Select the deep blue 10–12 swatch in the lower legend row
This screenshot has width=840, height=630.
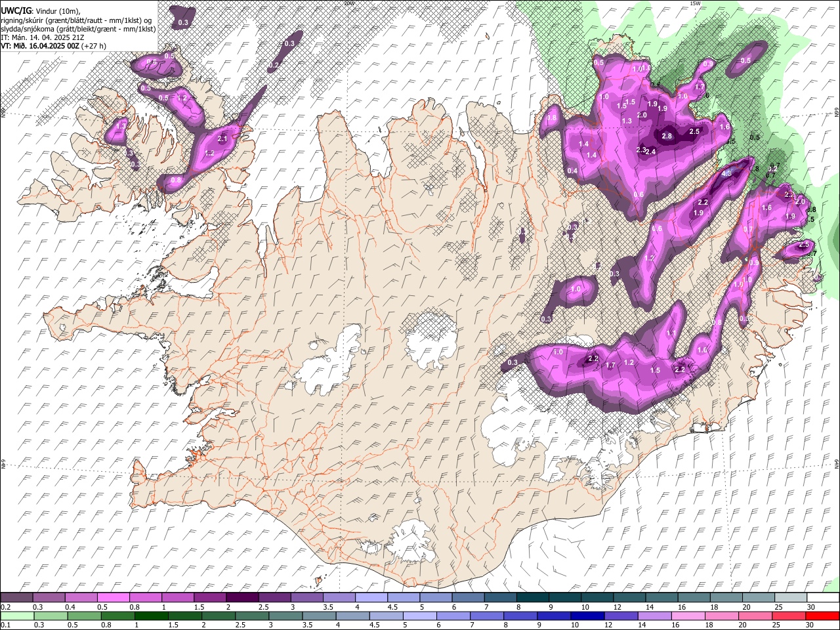click(587, 616)
